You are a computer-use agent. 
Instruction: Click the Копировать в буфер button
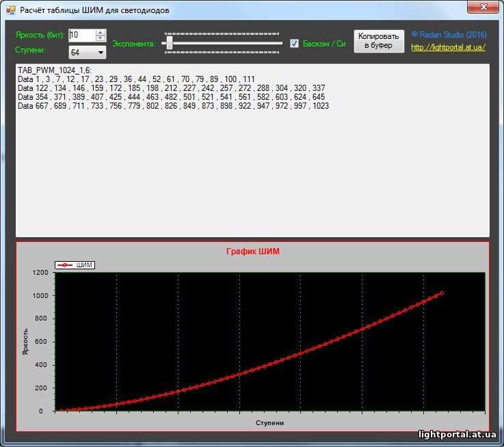click(x=379, y=41)
